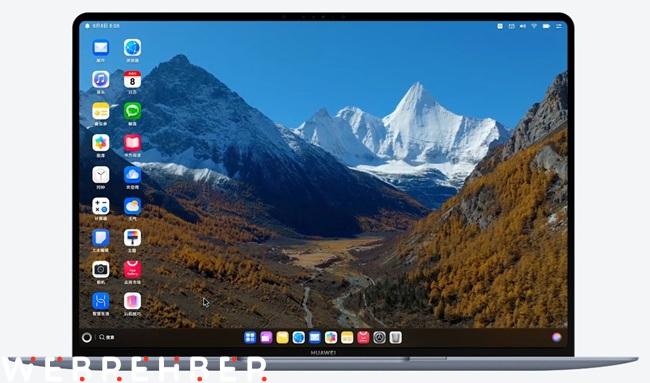Open the app launcher grid in dock
650x383 pixels.
click(250, 337)
